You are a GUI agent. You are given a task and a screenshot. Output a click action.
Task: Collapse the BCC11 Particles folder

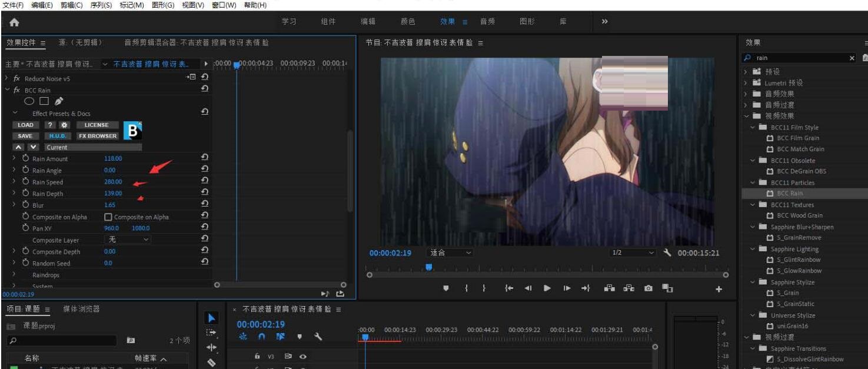pyautogui.click(x=753, y=182)
